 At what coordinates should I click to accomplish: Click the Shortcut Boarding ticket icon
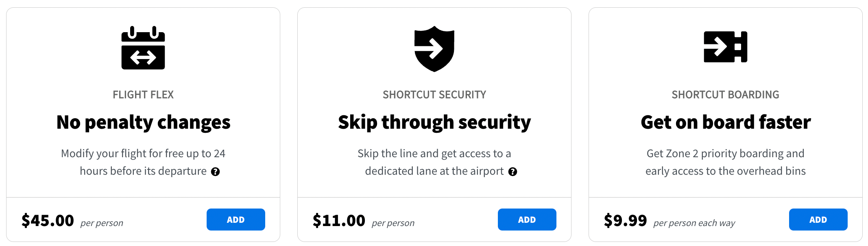725,47
